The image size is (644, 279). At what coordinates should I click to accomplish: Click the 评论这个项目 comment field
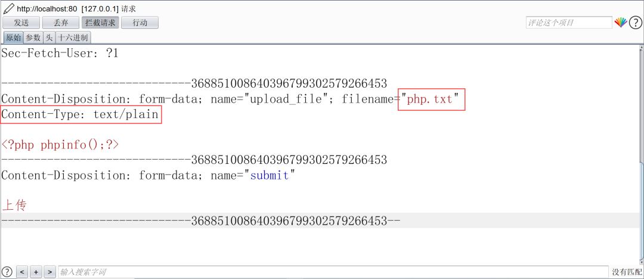point(568,23)
